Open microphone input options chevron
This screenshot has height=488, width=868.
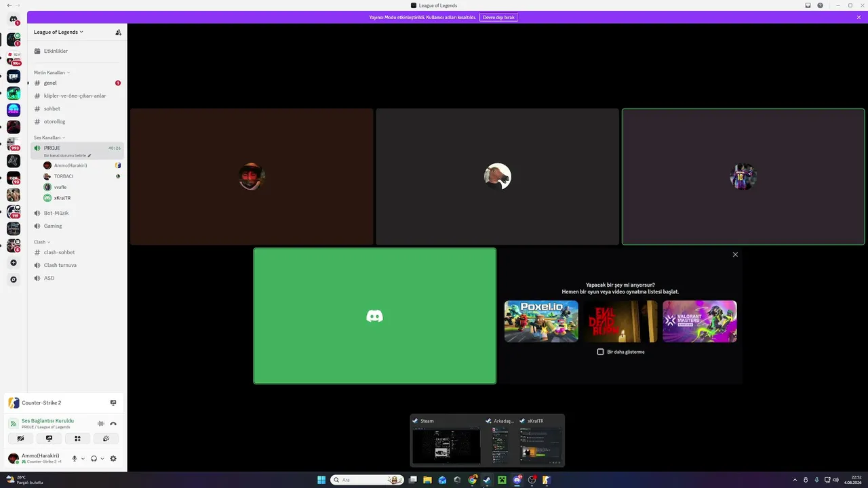83,459
